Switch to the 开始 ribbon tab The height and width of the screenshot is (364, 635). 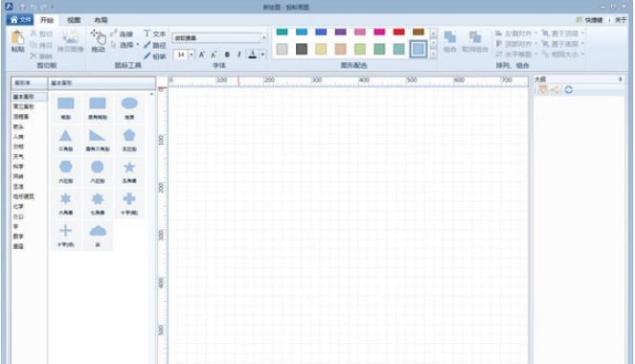pos(47,20)
